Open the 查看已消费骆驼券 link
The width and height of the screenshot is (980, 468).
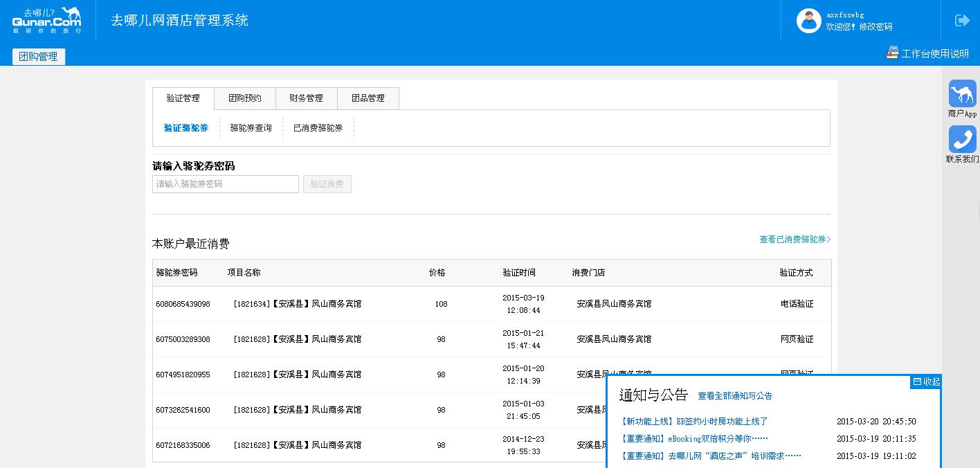click(x=795, y=240)
